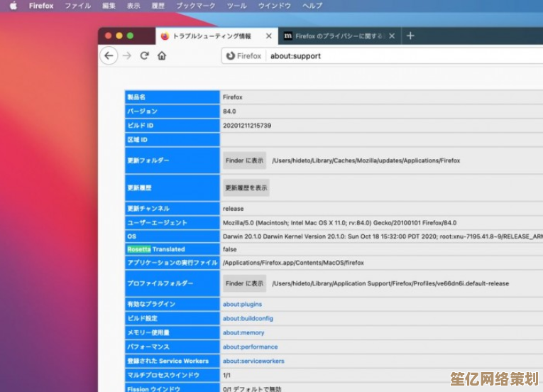Viewport: 543px width, 392px height.
Task: Open the ファイル menu
Action: coord(77,6)
